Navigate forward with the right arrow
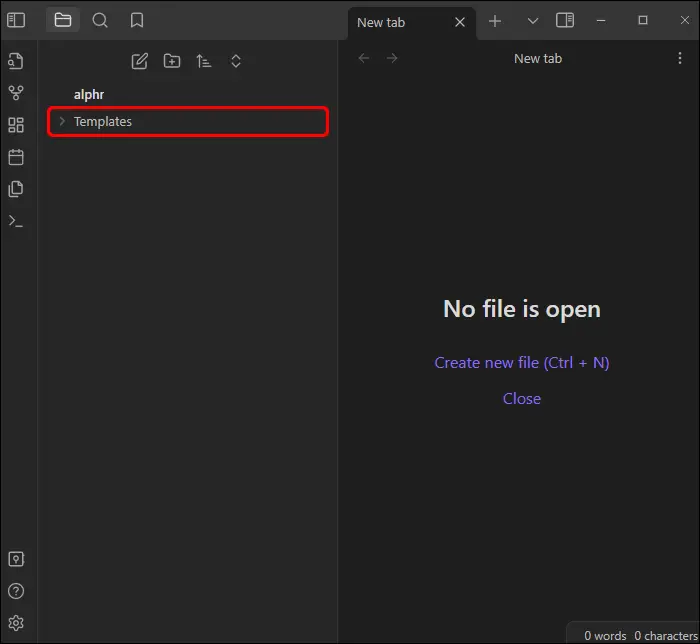This screenshot has width=700, height=644. click(x=392, y=58)
